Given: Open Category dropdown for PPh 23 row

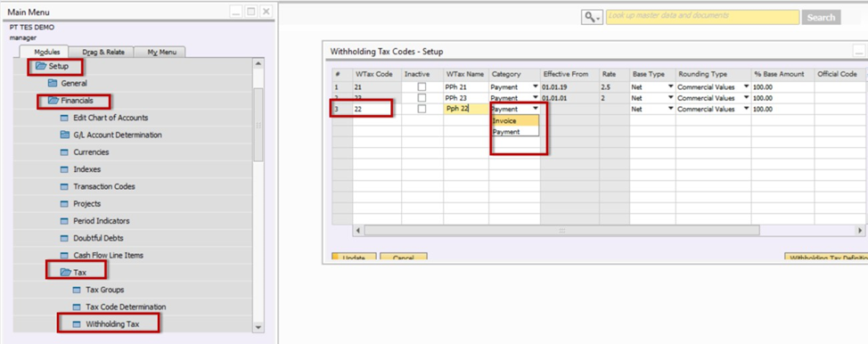Looking at the screenshot, I should (x=535, y=98).
